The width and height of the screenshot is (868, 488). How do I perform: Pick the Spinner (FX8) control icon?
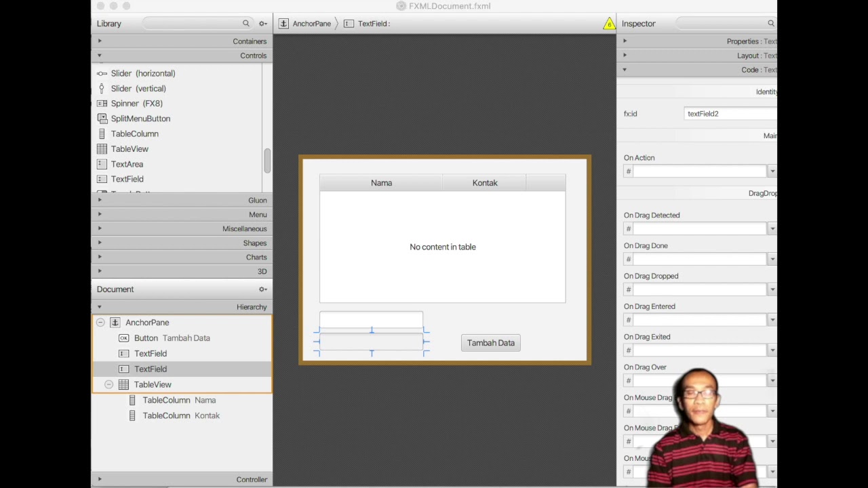102,103
